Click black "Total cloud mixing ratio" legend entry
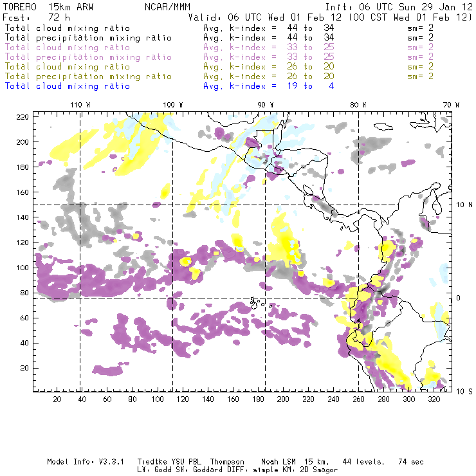476x476 pixels. click(x=68, y=28)
